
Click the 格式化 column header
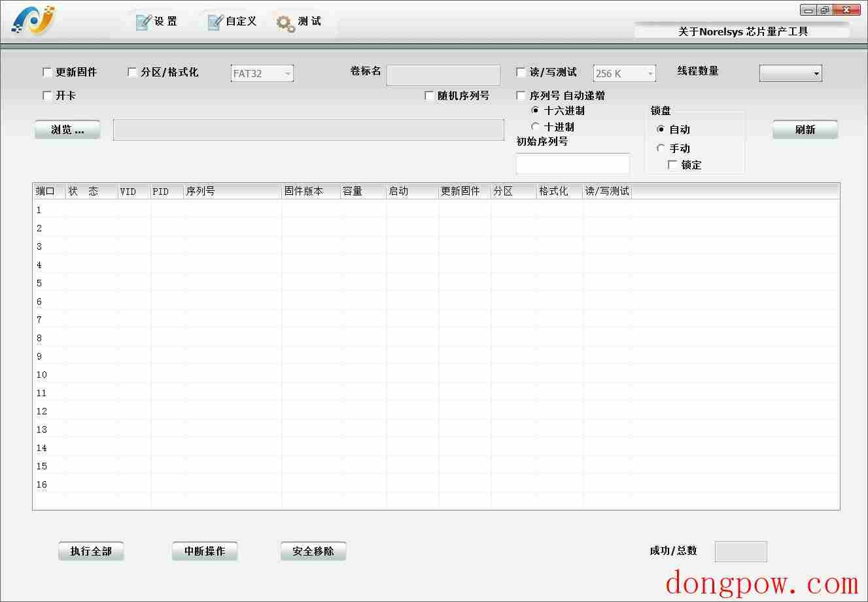coord(559,191)
